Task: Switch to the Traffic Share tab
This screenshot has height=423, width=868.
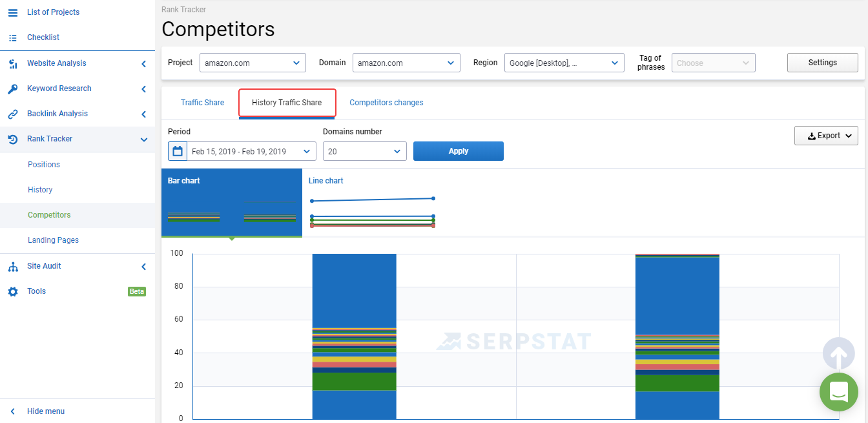Action: tap(203, 103)
